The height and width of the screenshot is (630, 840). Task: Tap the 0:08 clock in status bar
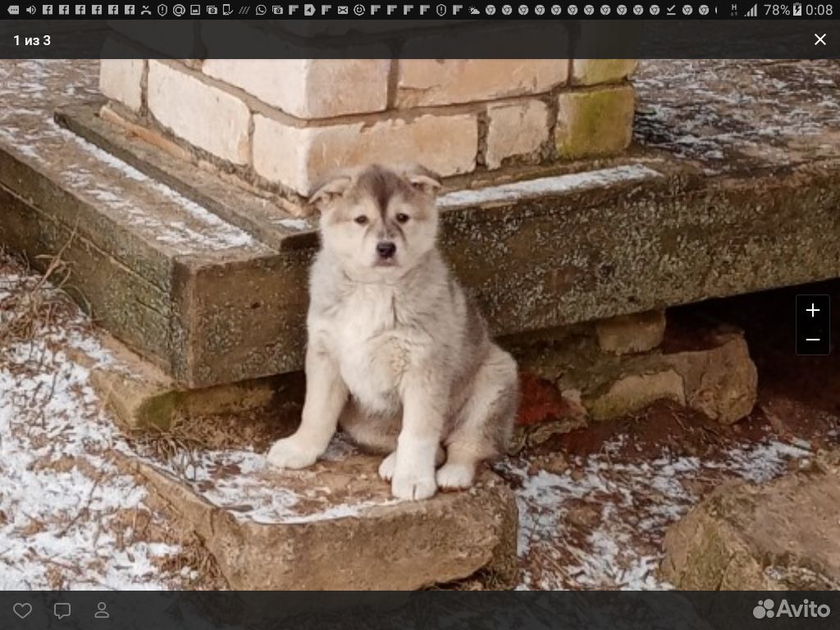pyautogui.click(x=817, y=10)
